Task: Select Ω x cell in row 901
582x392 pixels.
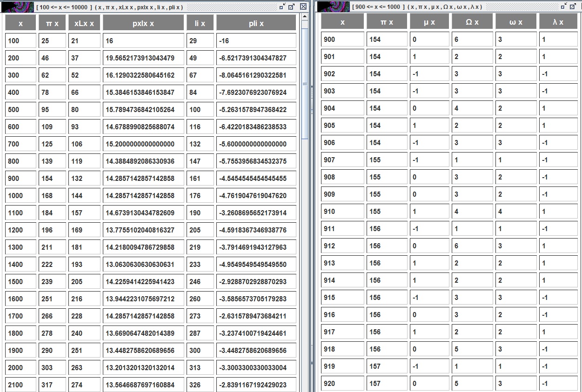Action: [472, 57]
